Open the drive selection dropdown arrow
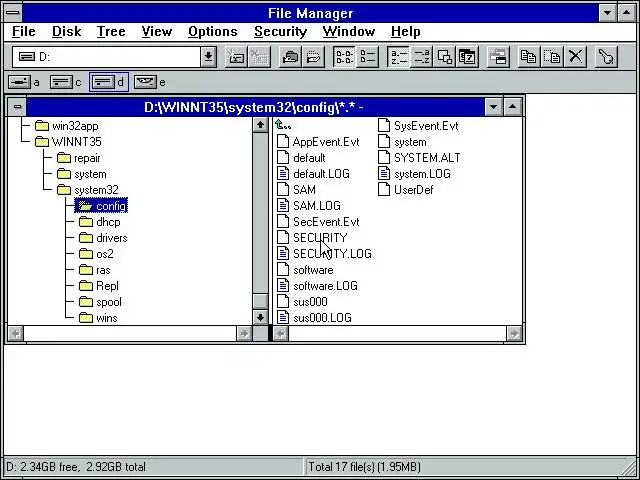The image size is (640, 480). tap(208, 57)
